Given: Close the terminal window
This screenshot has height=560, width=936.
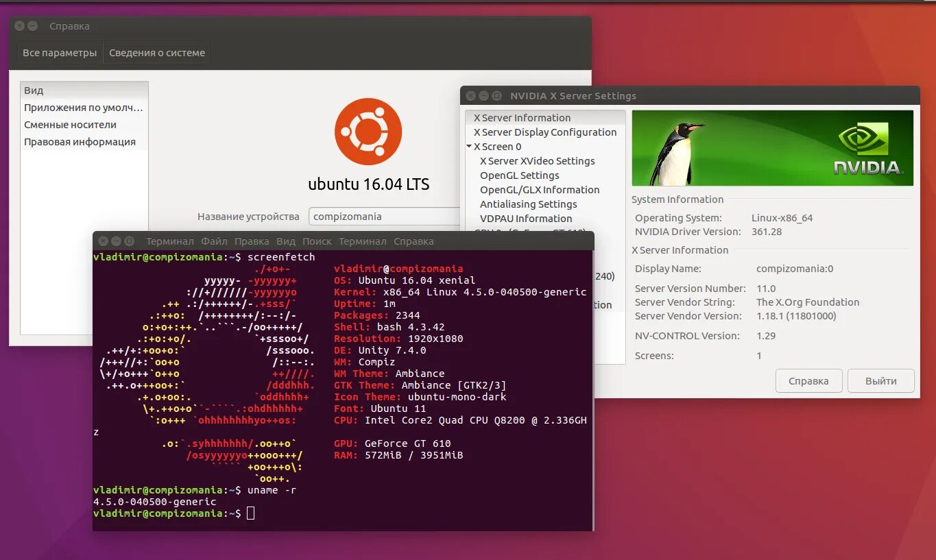Looking at the screenshot, I should (103, 241).
